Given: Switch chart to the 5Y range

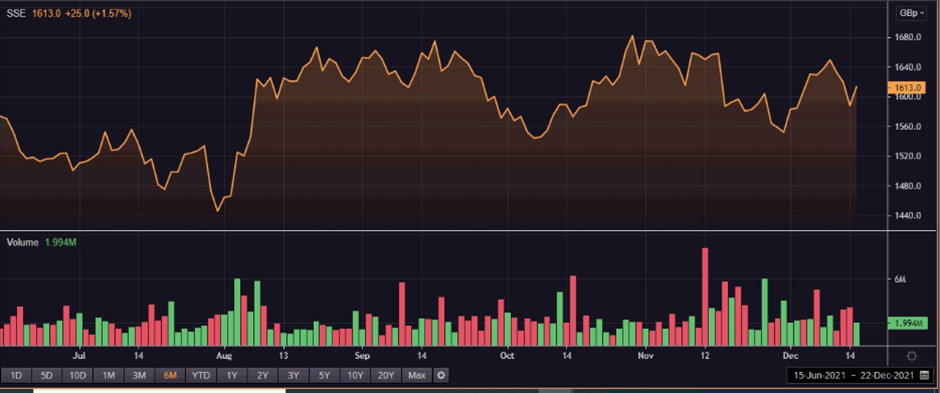Looking at the screenshot, I should click(x=324, y=376).
